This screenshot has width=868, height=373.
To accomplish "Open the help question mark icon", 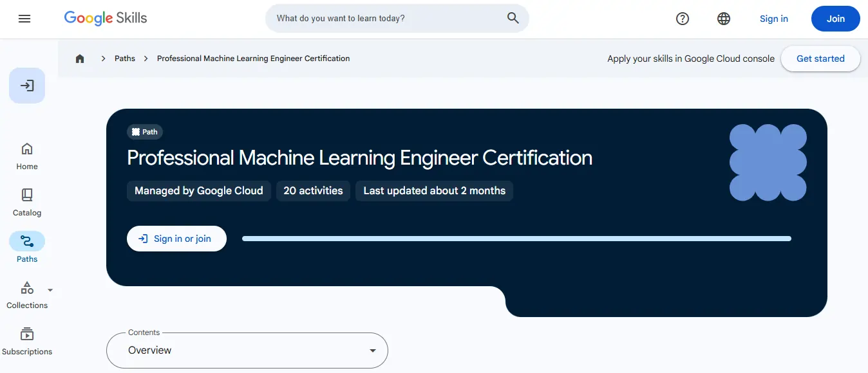I will pyautogui.click(x=683, y=19).
